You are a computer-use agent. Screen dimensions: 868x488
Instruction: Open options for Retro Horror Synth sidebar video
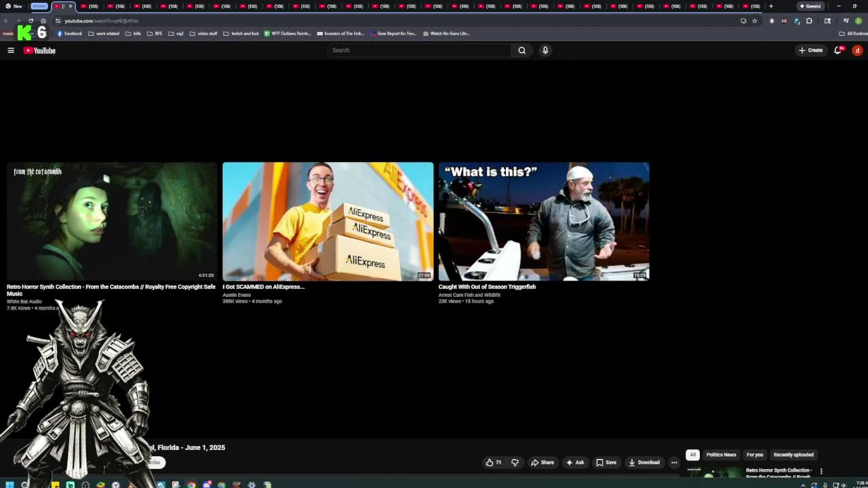821,471
